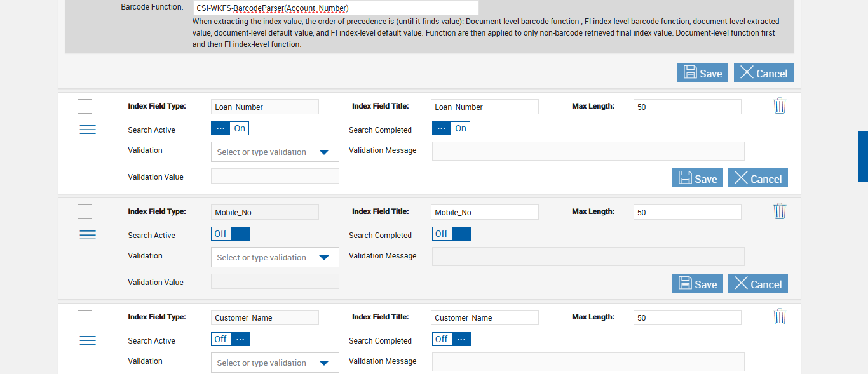Click the drag handle for Loan_Number row
Viewport: 868px width, 374px height.
click(88, 130)
